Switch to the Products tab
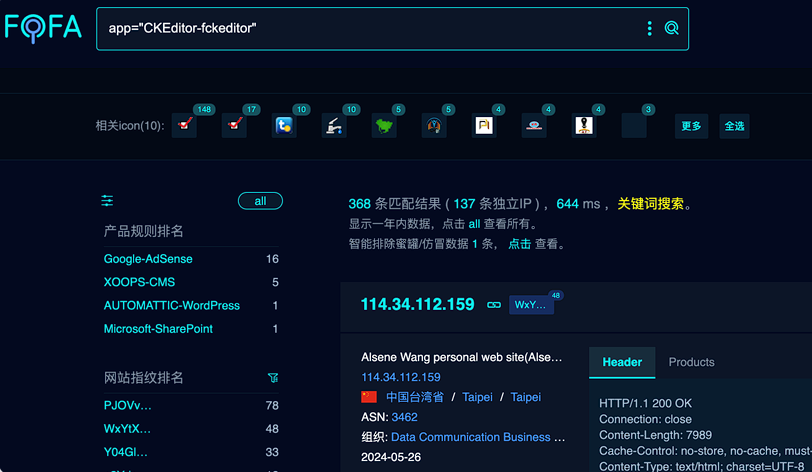The image size is (812, 472). click(x=691, y=362)
